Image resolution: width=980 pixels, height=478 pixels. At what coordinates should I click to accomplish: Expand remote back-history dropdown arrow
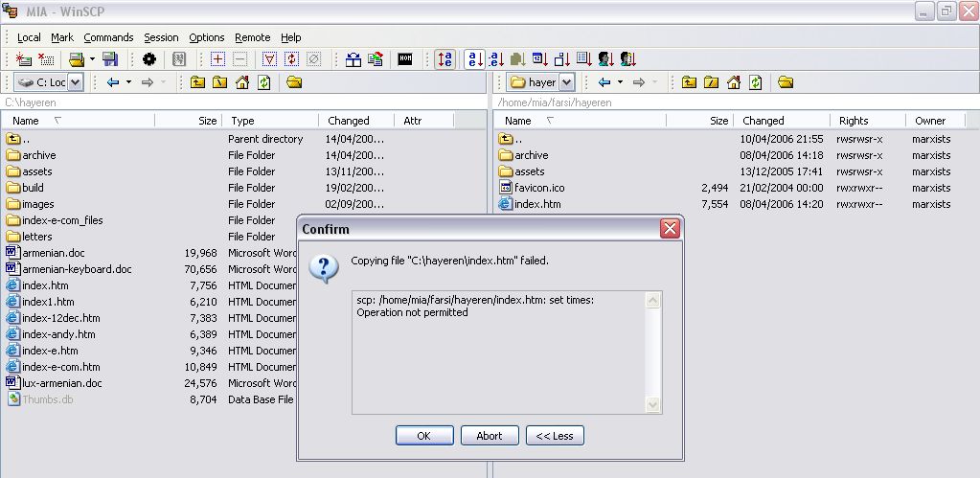(x=621, y=82)
